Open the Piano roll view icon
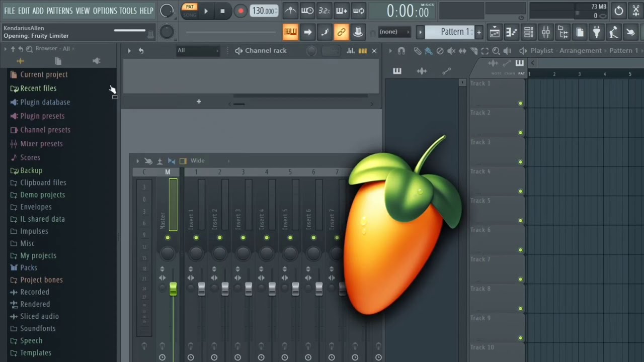 tap(512, 32)
